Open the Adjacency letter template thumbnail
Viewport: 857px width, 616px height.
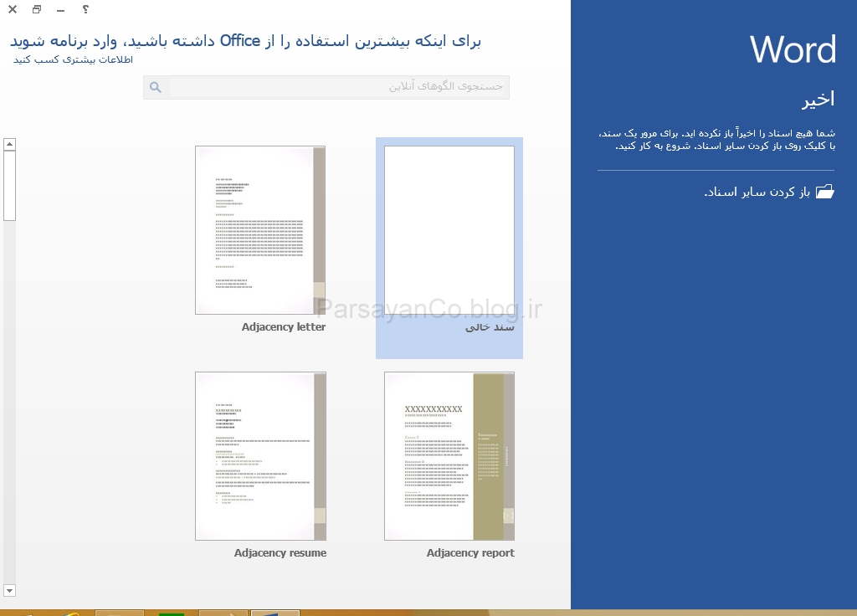click(x=260, y=230)
